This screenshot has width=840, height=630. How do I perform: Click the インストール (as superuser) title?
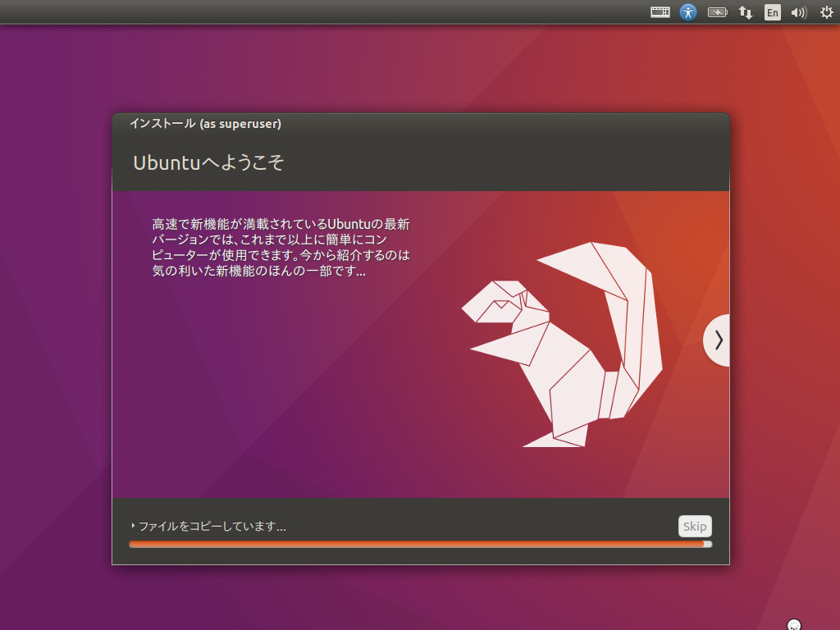(205, 124)
